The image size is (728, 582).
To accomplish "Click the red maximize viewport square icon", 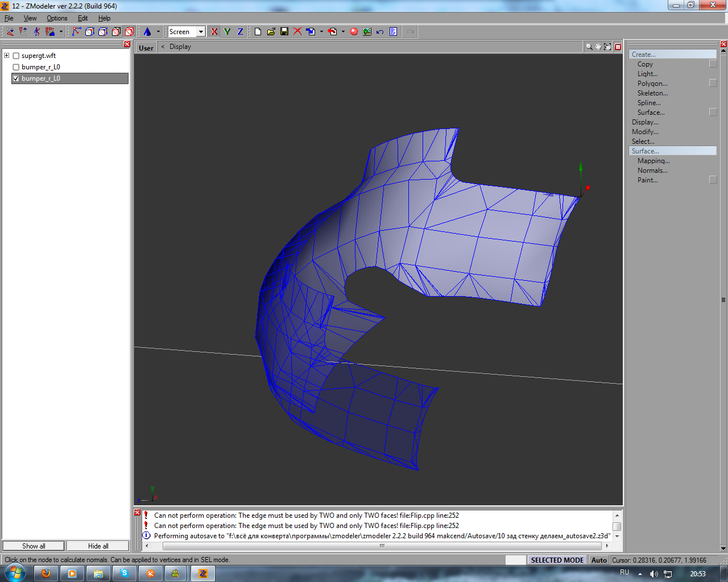I will point(618,47).
